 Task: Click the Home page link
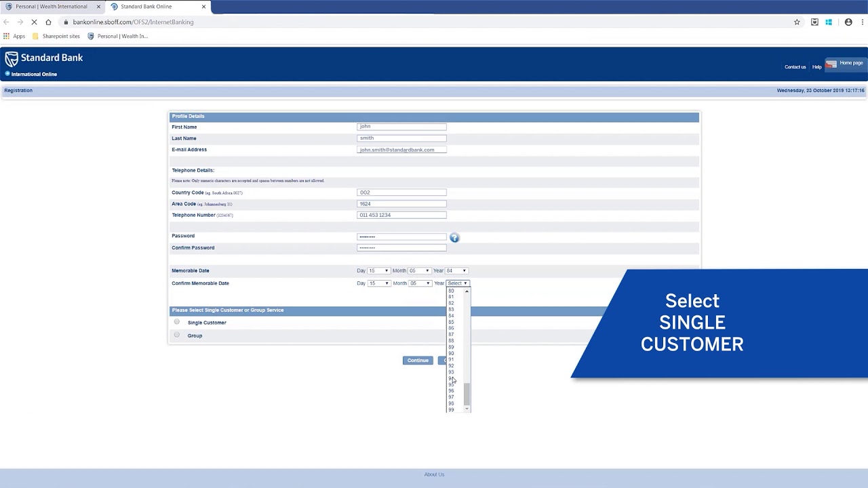pos(851,63)
